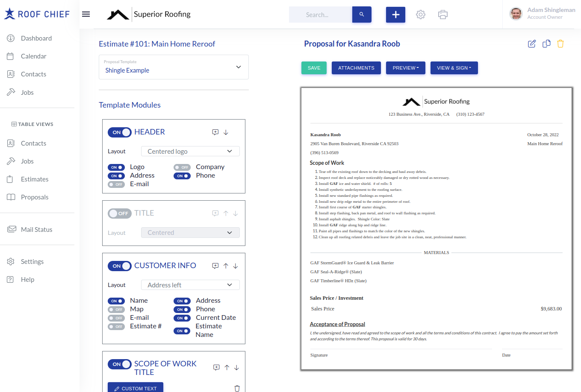Click the yellow trash icon to delete proposal
This screenshot has width=581, height=392.
(560, 44)
